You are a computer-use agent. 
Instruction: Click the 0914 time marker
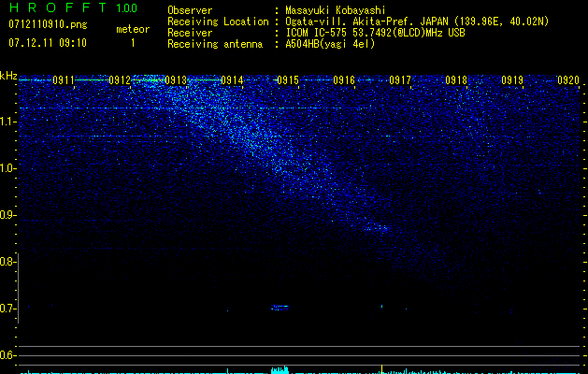point(232,80)
